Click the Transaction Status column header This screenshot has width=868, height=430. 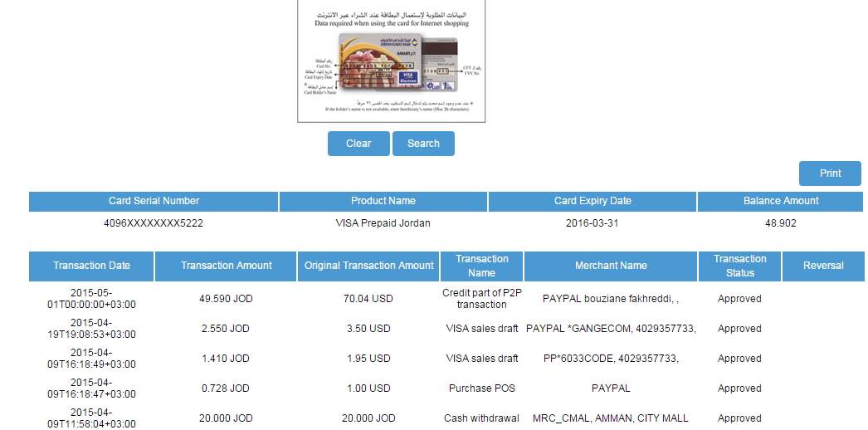pos(739,266)
